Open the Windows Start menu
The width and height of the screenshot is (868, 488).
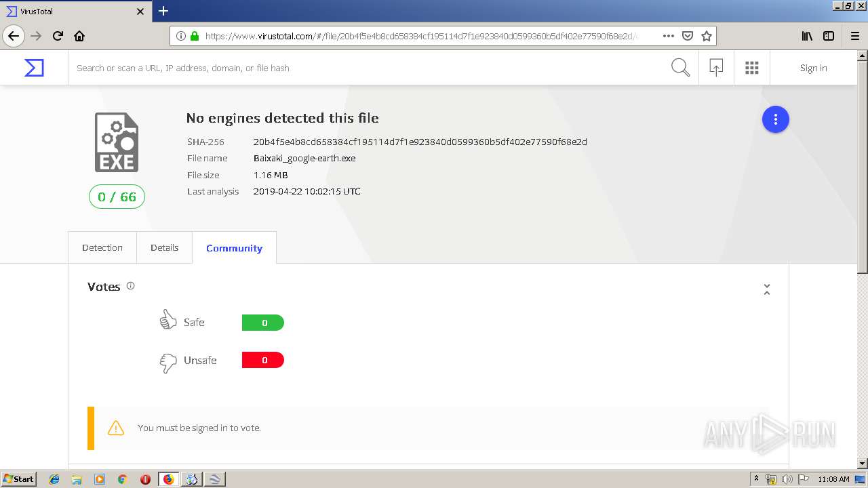(x=19, y=479)
